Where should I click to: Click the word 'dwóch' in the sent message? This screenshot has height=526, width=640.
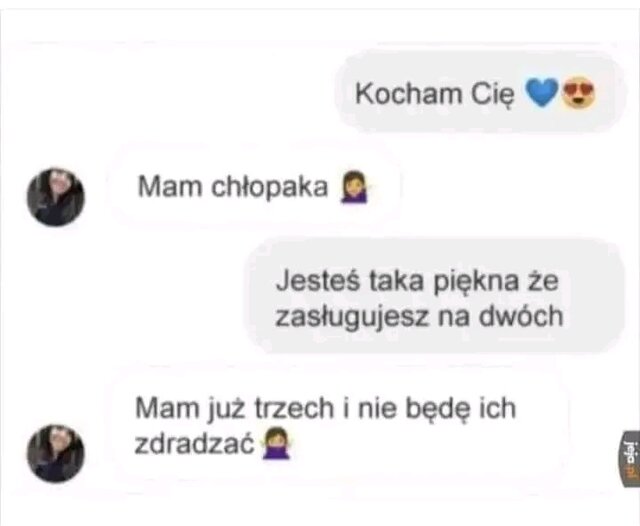(x=521, y=316)
